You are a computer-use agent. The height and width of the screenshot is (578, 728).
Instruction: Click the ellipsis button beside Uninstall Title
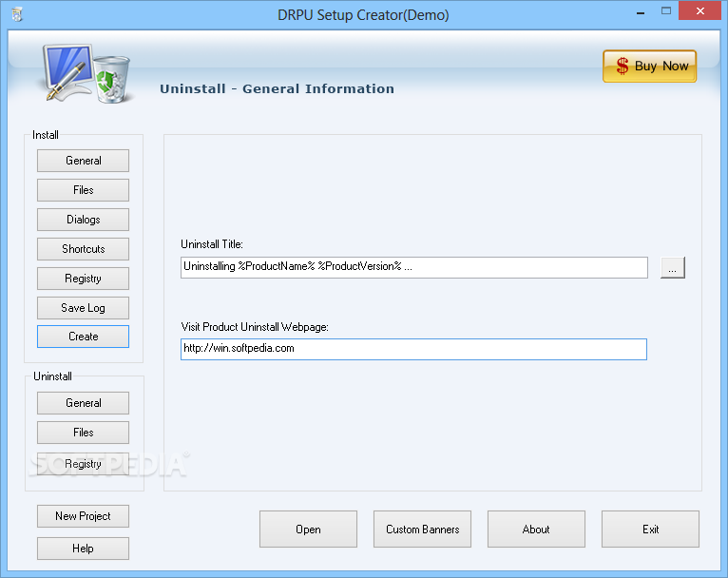click(672, 267)
